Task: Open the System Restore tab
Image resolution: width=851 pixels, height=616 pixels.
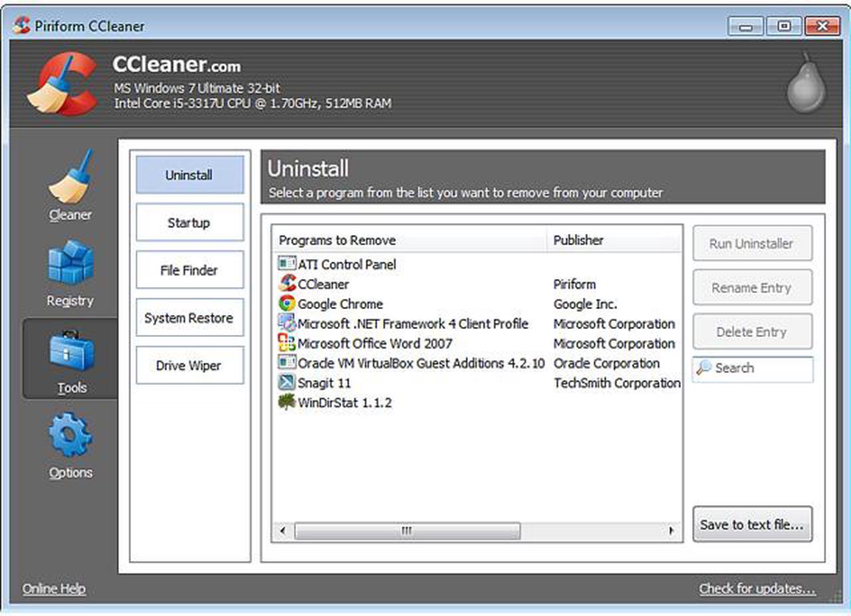Action: pos(189,318)
